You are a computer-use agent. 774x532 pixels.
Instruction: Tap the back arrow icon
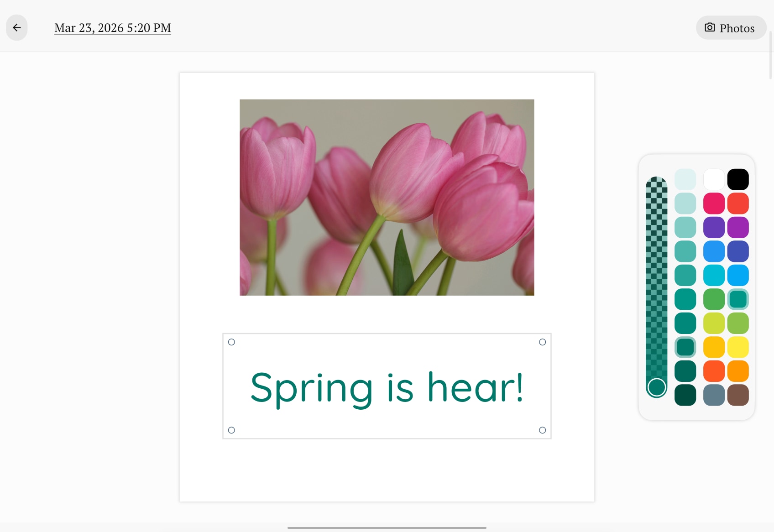coord(16,27)
